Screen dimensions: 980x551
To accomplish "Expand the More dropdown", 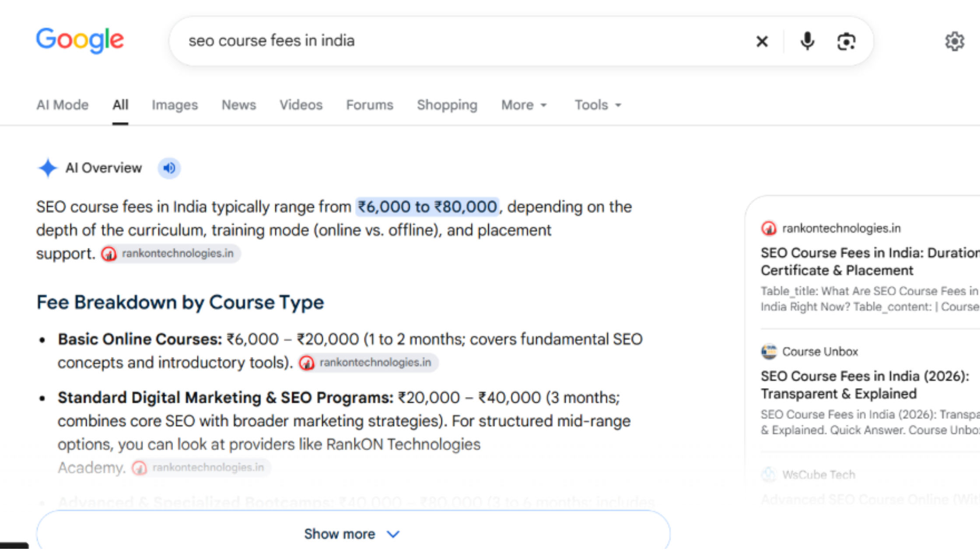I will pyautogui.click(x=524, y=105).
